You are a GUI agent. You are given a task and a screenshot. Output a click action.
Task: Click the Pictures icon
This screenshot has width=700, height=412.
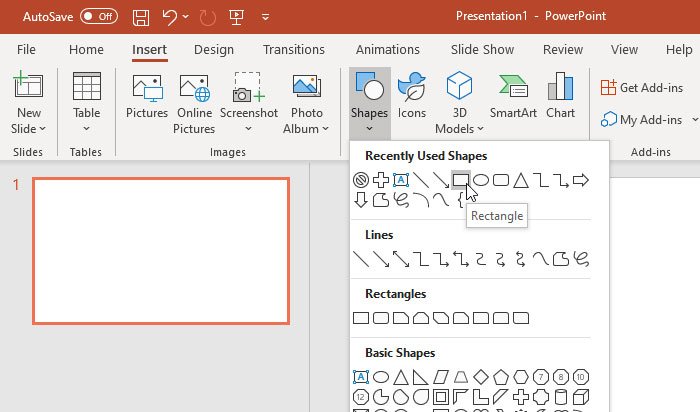coord(147,98)
